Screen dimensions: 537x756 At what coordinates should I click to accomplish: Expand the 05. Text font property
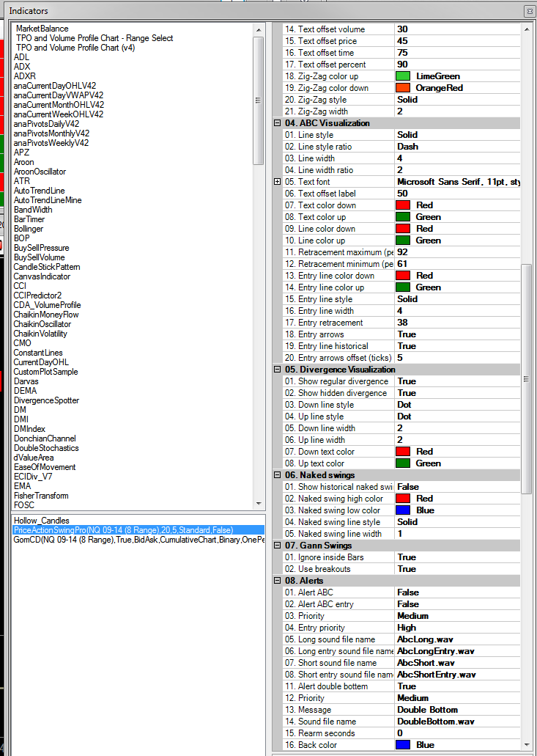coord(278,182)
